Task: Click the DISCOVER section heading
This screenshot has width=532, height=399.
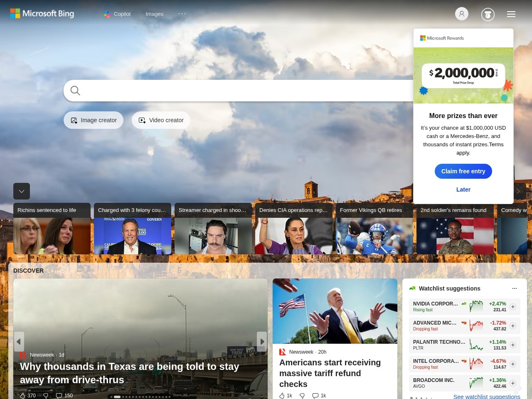Action: [x=28, y=271]
